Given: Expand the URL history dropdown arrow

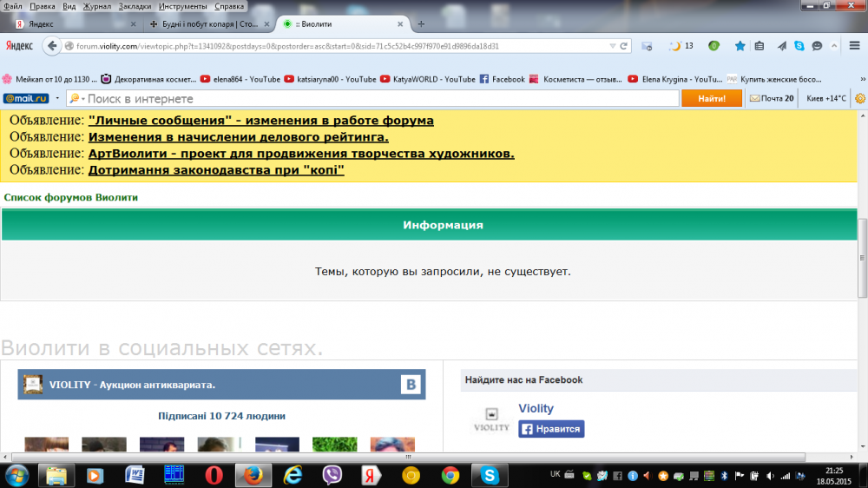Looking at the screenshot, I should [612, 46].
